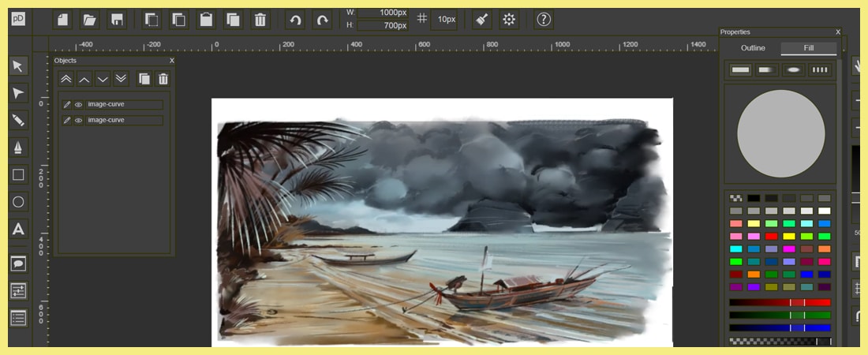Select the black arrow selection tool

coord(18,66)
